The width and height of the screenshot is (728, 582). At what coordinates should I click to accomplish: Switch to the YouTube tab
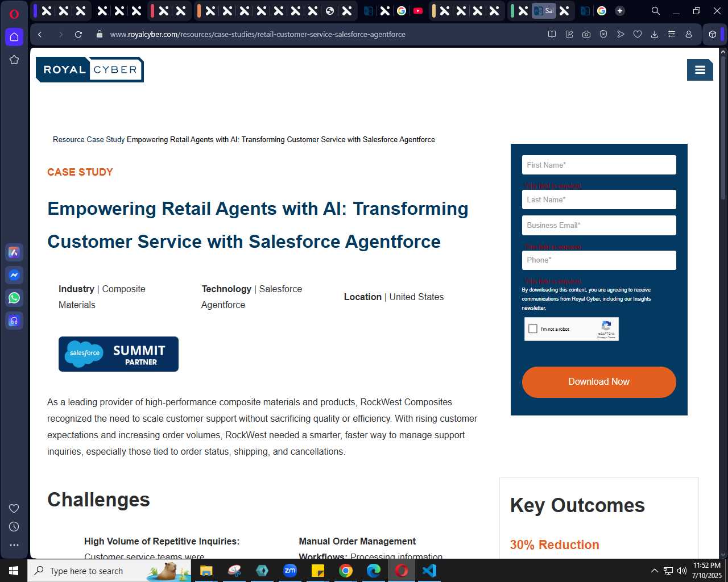(418, 11)
